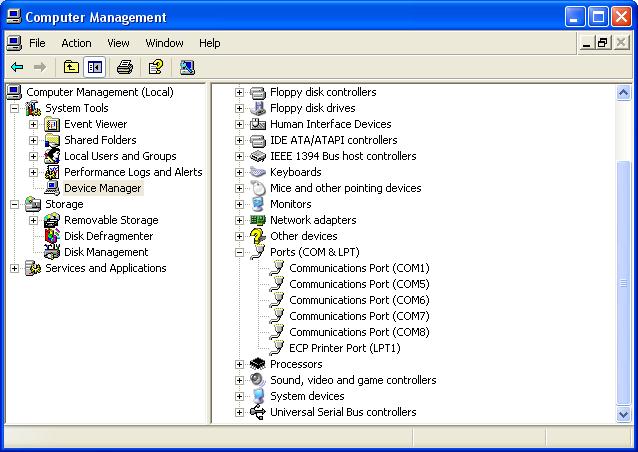
Task: Click the Performance Logs and Alerts icon
Action: tap(52, 172)
